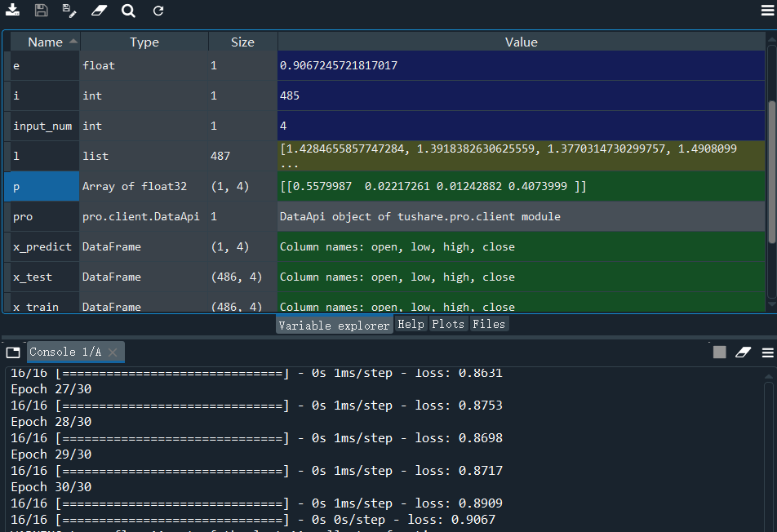Switch to the Variable explorer tab
The image size is (777, 532).
pyautogui.click(x=335, y=325)
